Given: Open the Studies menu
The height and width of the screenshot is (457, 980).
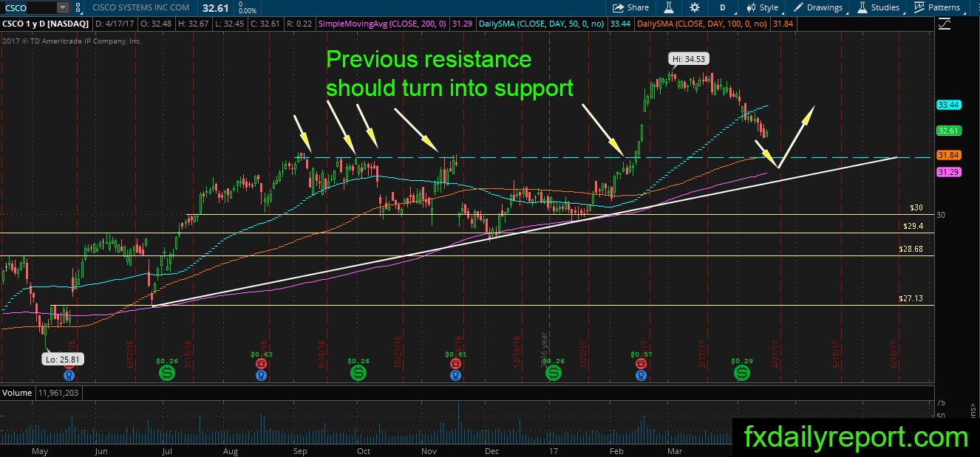Looking at the screenshot, I should 878,7.
